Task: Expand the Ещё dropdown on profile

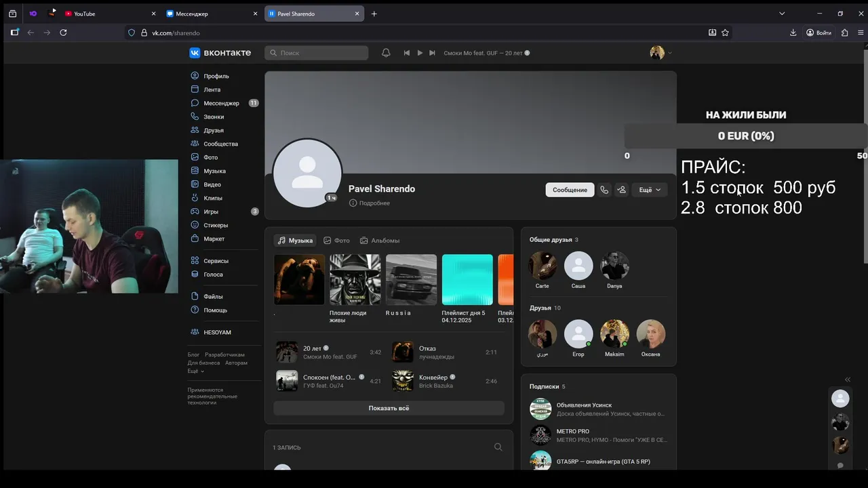Action: point(650,190)
